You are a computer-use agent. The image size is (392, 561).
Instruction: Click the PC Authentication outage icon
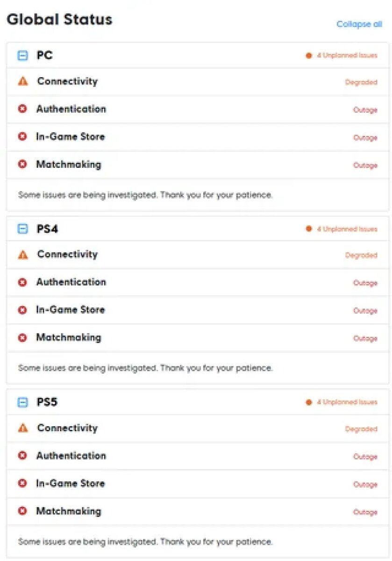click(22, 109)
